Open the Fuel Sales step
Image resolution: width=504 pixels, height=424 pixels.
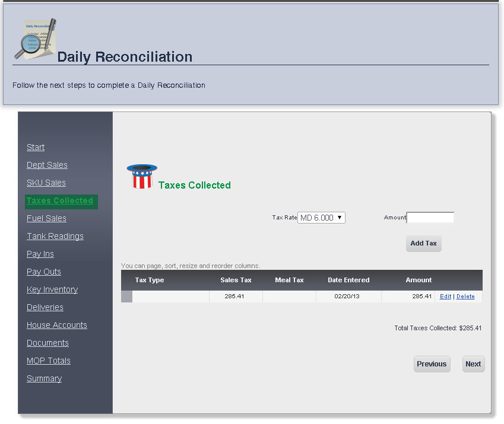pyautogui.click(x=46, y=218)
